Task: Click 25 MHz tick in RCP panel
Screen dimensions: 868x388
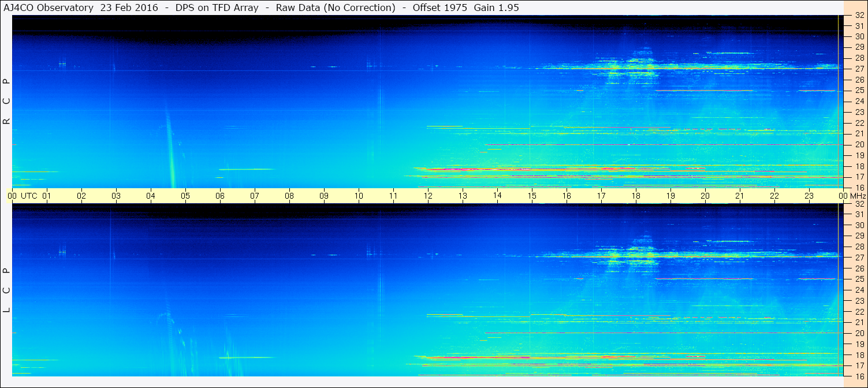Action: (859, 91)
